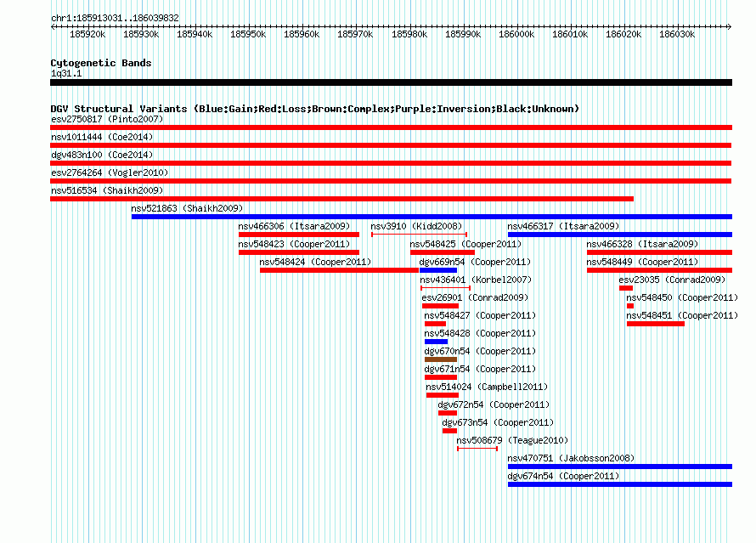Click the nsv548423 (Cooper2011) label
756x543 pixels.
(x=294, y=244)
